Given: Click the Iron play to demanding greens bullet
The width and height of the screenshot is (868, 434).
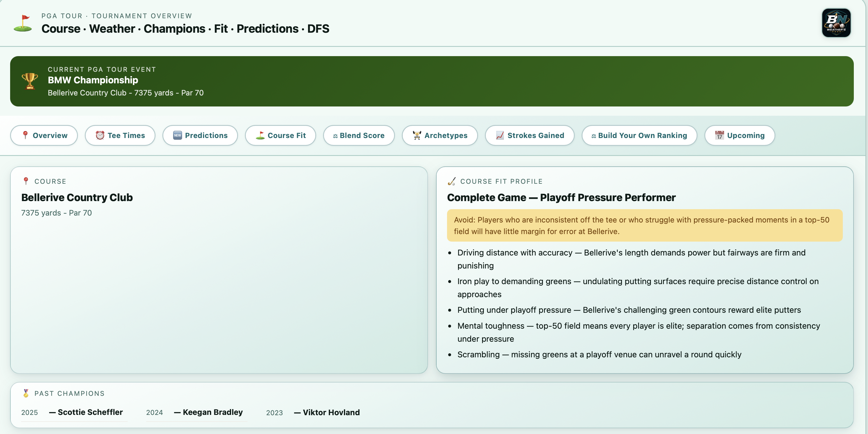Looking at the screenshot, I should [638, 288].
